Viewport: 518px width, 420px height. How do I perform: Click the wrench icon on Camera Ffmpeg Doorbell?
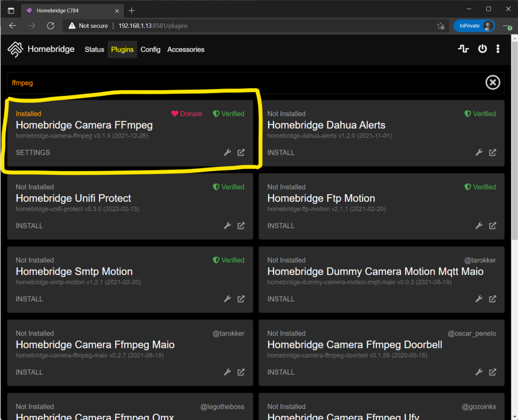[479, 372]
